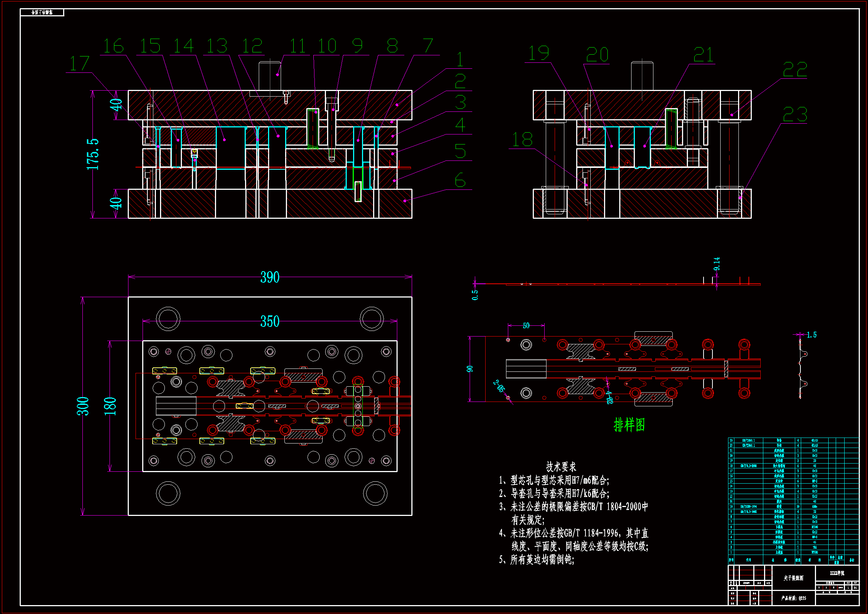Click the 180 plate height dimension
This screenshot has height=614, width=868.
[x=110, y=406]
